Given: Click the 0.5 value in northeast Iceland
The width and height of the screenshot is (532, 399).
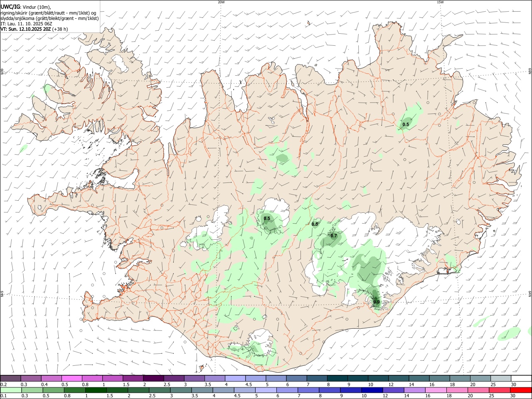Looking at the screenshot, I should [406, 124].
